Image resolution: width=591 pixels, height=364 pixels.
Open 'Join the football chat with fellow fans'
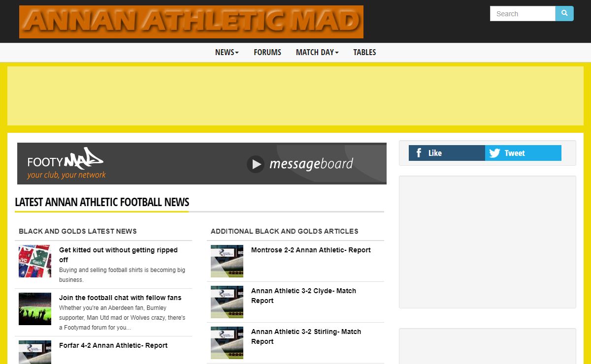click(x=120, y=298)
